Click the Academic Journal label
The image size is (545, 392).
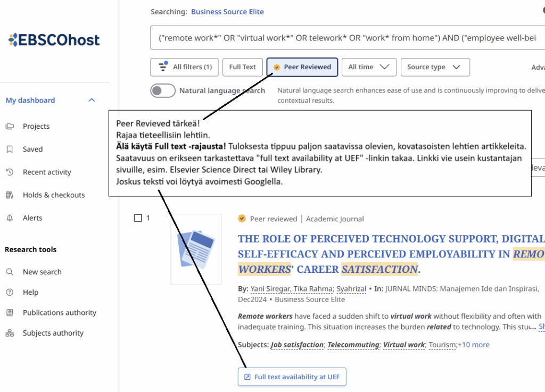point(335,219)
